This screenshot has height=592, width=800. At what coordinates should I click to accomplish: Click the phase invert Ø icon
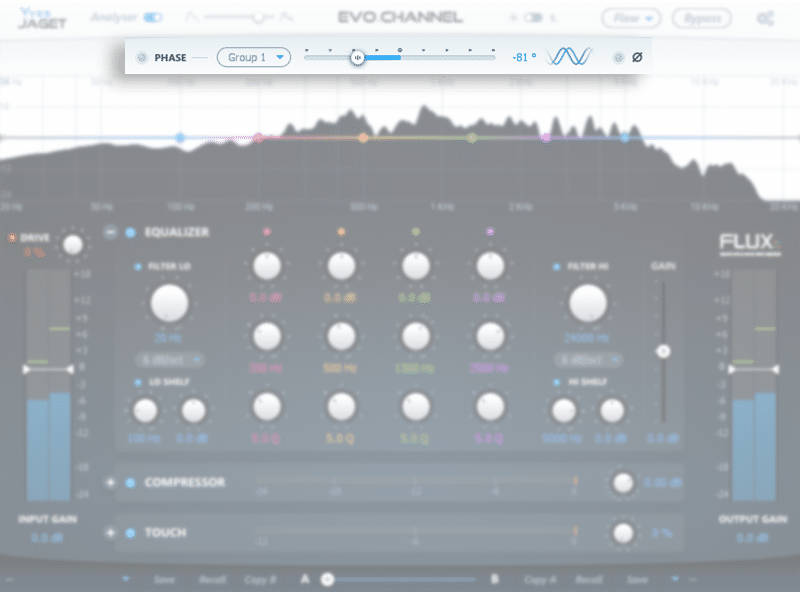pyautogui.click(x=637, y=57)
